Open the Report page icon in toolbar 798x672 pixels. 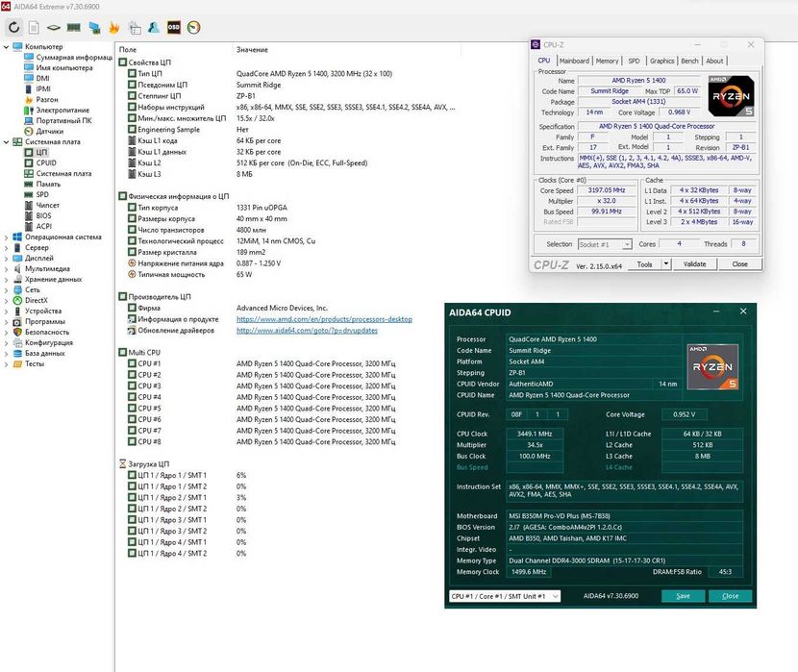[x=34, y=28]
